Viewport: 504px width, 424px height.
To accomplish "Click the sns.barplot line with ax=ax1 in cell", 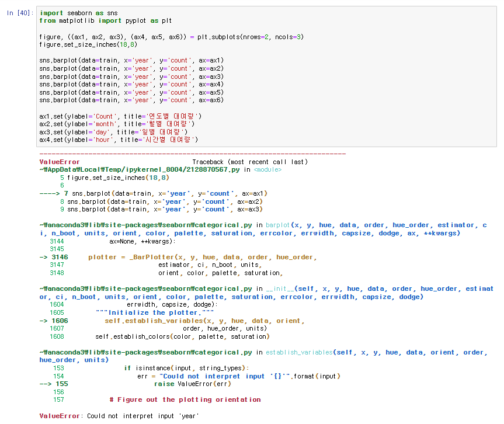I will (131, 60).
